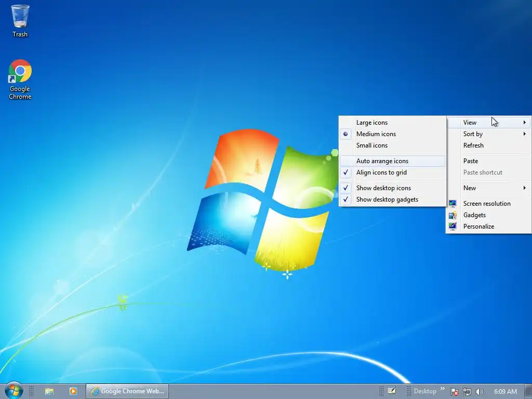Open the Windows Start button
This screenshot has width=532, height=399.
point(14,390)
